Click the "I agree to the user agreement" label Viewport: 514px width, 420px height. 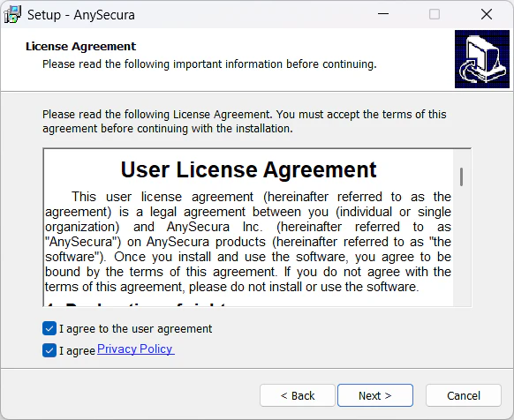[x=136, y=328]
